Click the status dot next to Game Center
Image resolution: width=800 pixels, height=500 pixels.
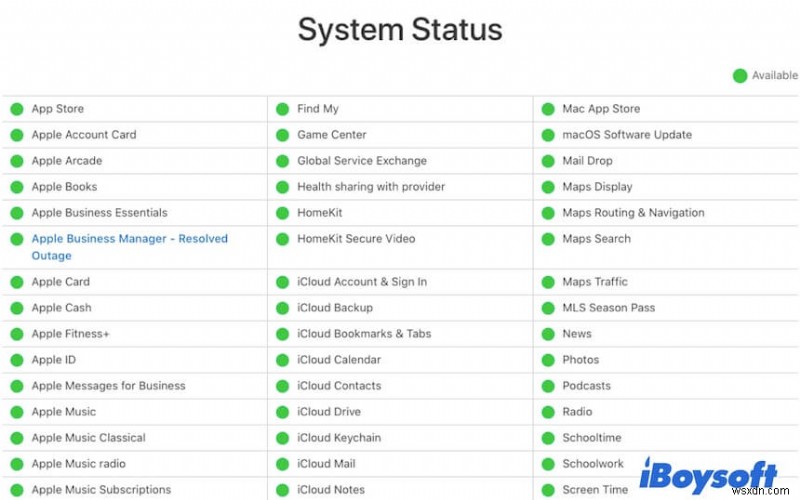(x=283, y=135)
